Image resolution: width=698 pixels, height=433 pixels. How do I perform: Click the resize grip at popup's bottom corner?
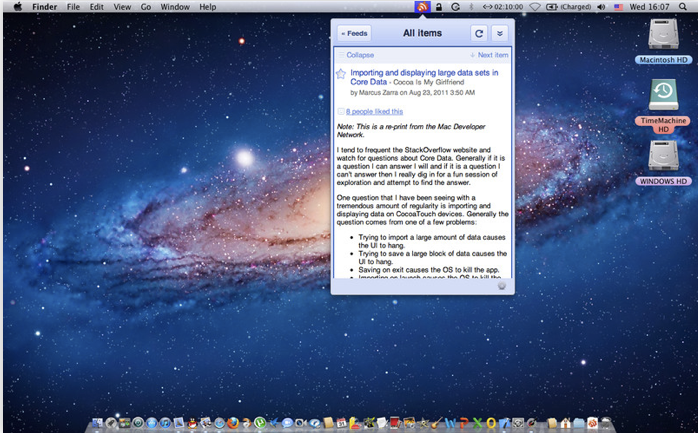point(502,286)
